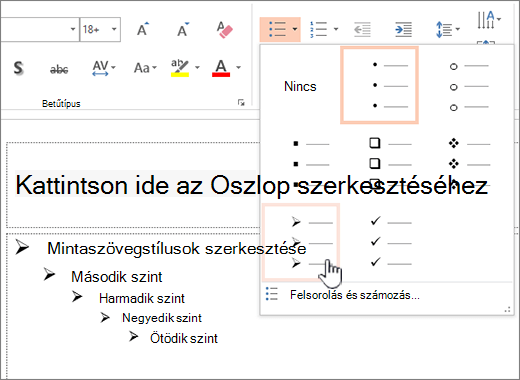Open the numbering dropdown arrow
Image resolution: width=520 pixels, height=380 pixels.
(x=336, y=29)
